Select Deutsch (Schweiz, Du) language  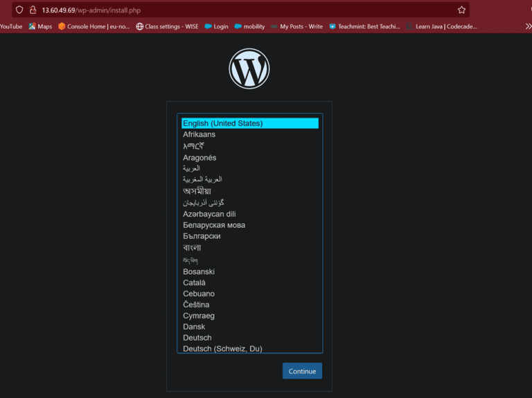click(x=250, y=348)
